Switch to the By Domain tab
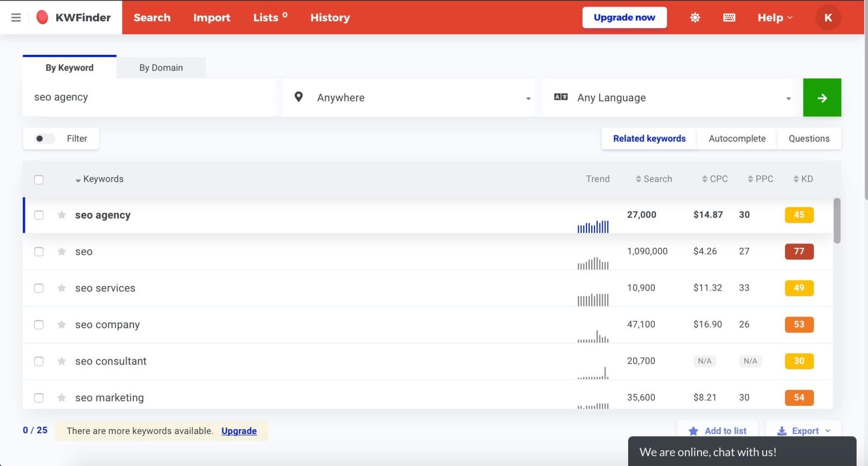Image resolution: width=868 pixels, height=466 pixels. click(161, 68)
